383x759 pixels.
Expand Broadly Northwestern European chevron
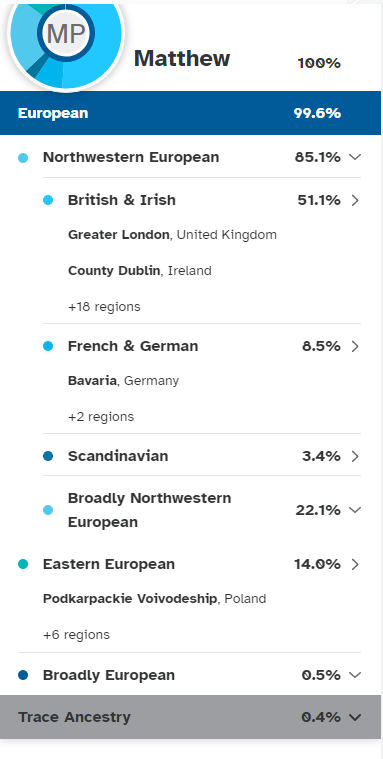(x=355, y=510)
